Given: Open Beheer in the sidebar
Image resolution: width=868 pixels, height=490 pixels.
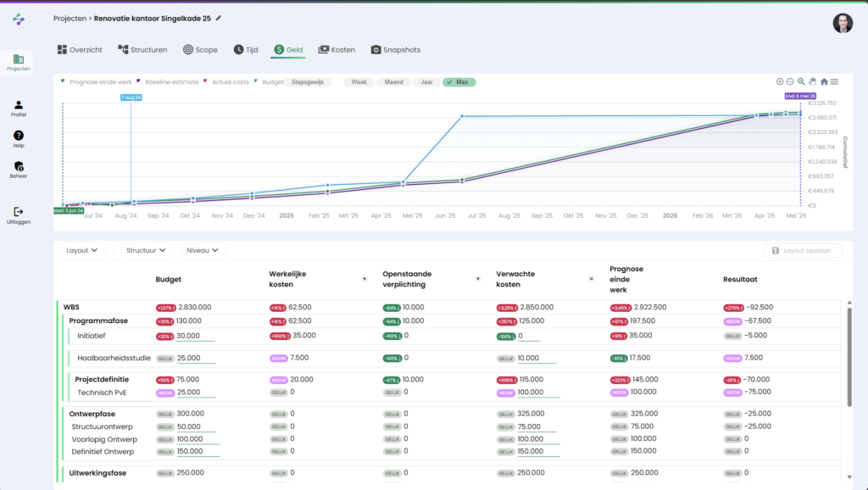Looking at the screenshot, I should 19,167.
